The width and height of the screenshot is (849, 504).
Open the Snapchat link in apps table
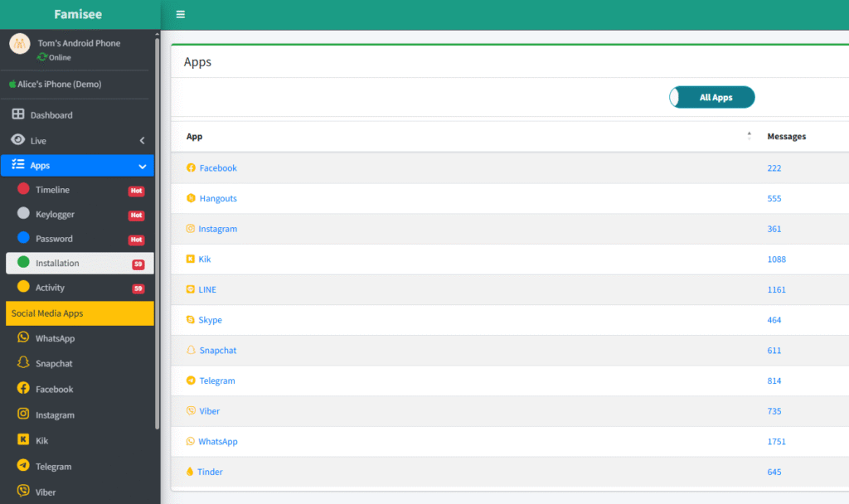tap(218, 351)
